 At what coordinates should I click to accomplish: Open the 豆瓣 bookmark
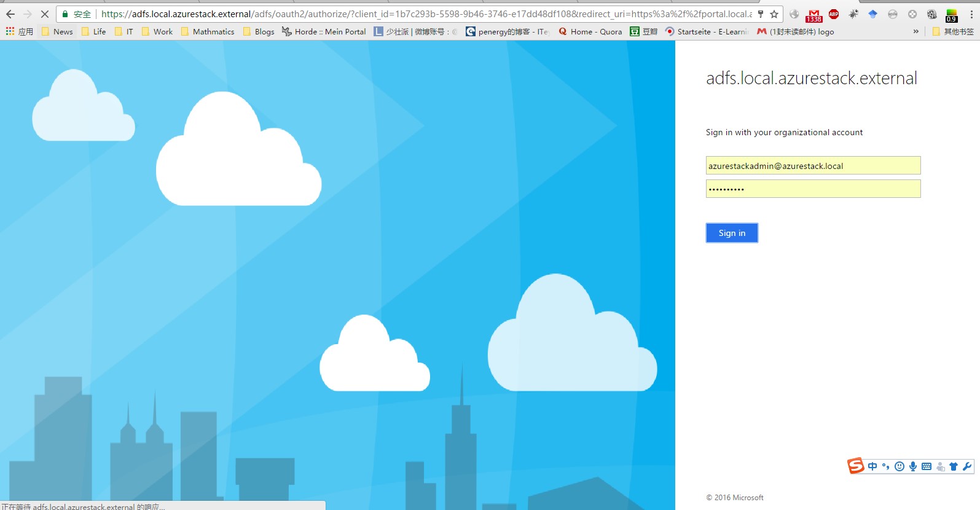(643, 31)
